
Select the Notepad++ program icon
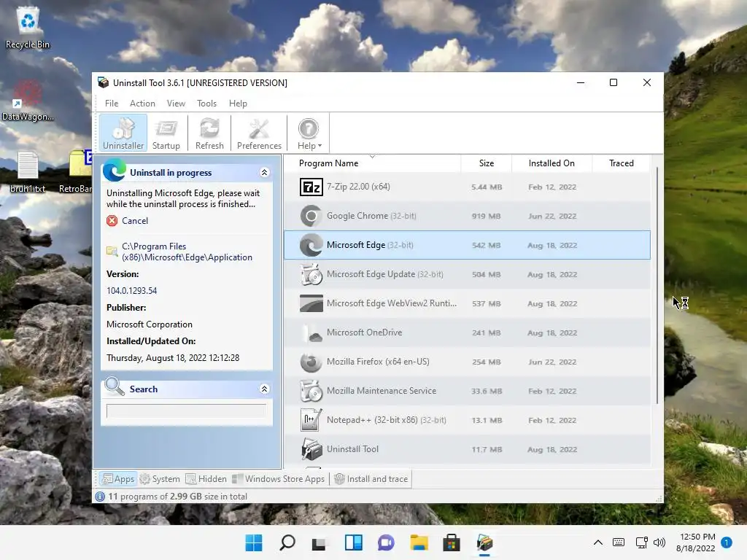311,420
